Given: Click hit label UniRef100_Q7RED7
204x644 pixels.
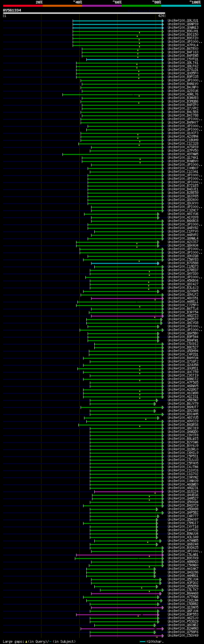Looking at the screenshot, I should [x=183, y=270].
